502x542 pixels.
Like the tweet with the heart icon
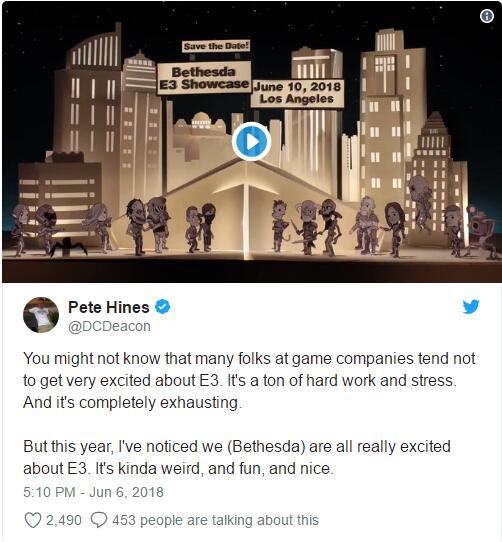(x=33, y=520)
